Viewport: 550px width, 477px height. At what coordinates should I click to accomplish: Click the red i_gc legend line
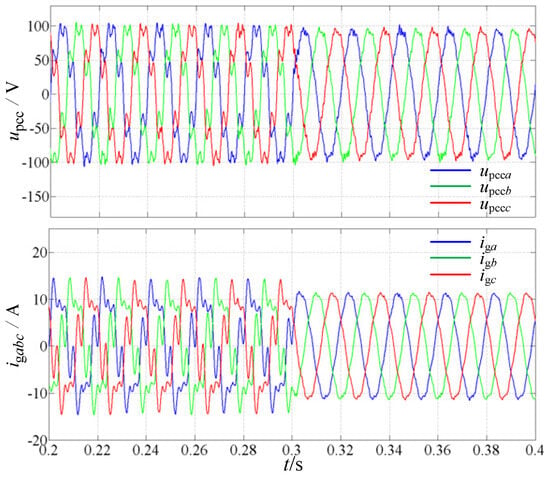[450, 274]
